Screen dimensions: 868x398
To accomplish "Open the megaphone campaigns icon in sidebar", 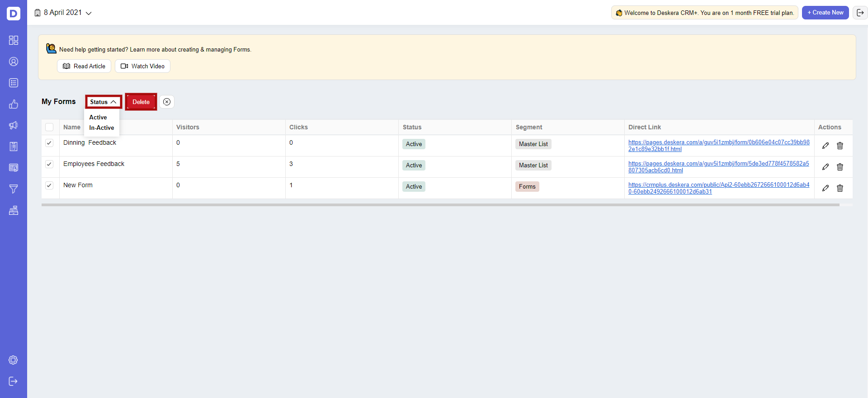I will point(14,125).
